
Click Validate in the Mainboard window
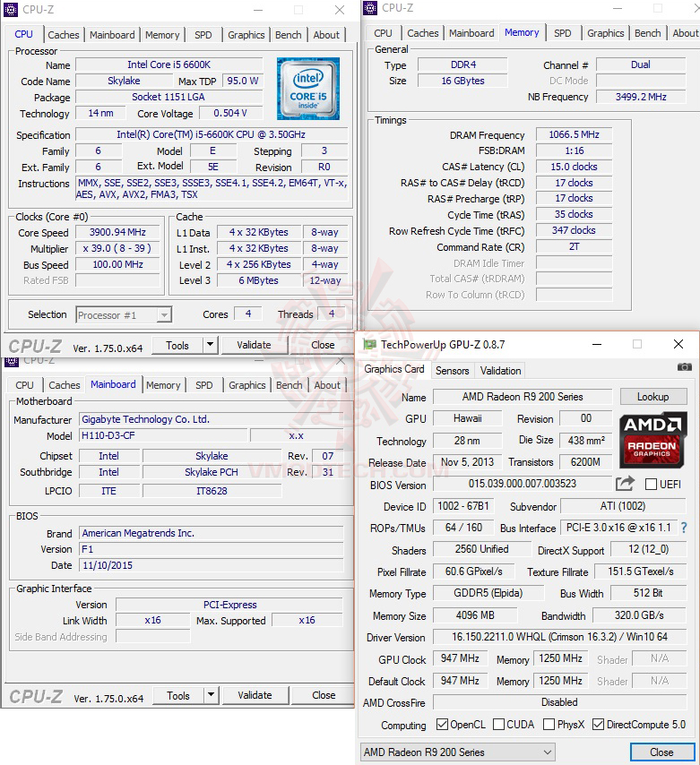pos(255,695)
